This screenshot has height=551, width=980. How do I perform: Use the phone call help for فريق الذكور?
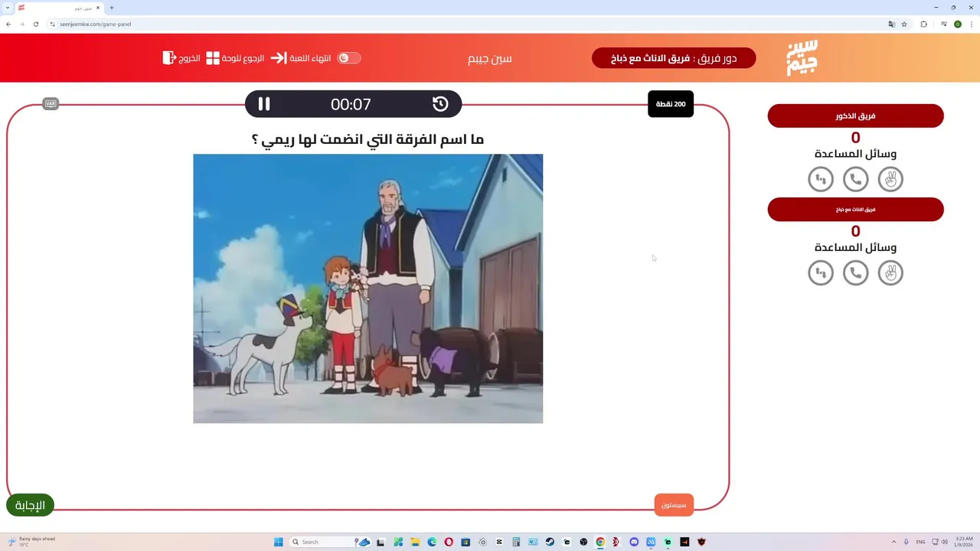[856, 179]
